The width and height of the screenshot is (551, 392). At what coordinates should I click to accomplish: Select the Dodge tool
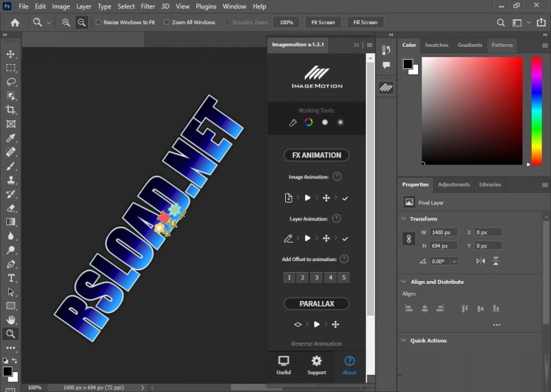pyautogui.click(x=10, y=250)
